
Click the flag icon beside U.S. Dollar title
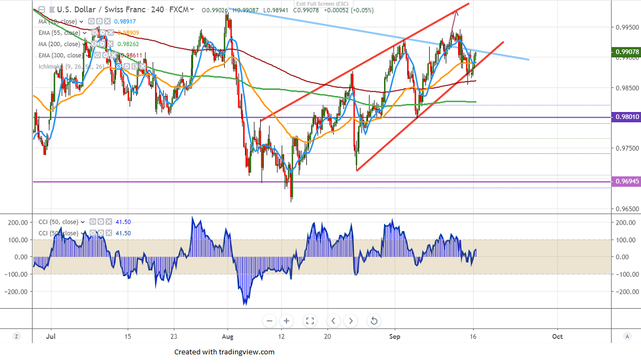(52, 10)
